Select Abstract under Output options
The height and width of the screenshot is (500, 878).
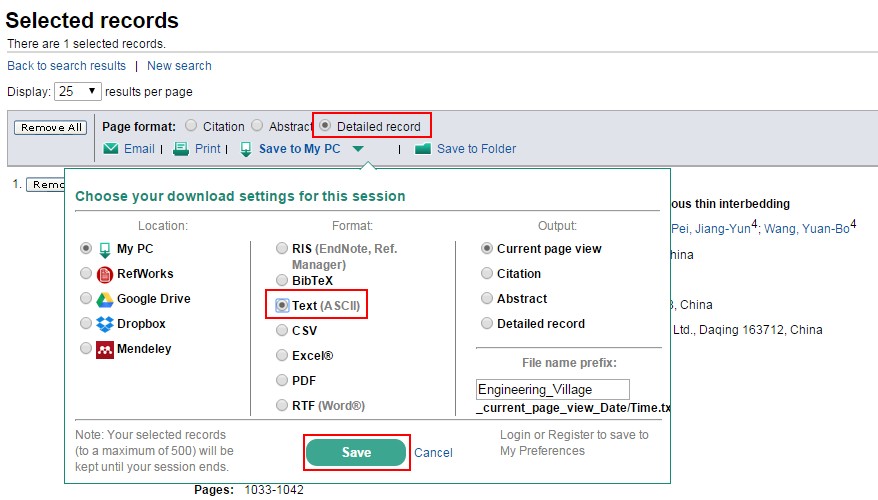(x=487, y=298)
